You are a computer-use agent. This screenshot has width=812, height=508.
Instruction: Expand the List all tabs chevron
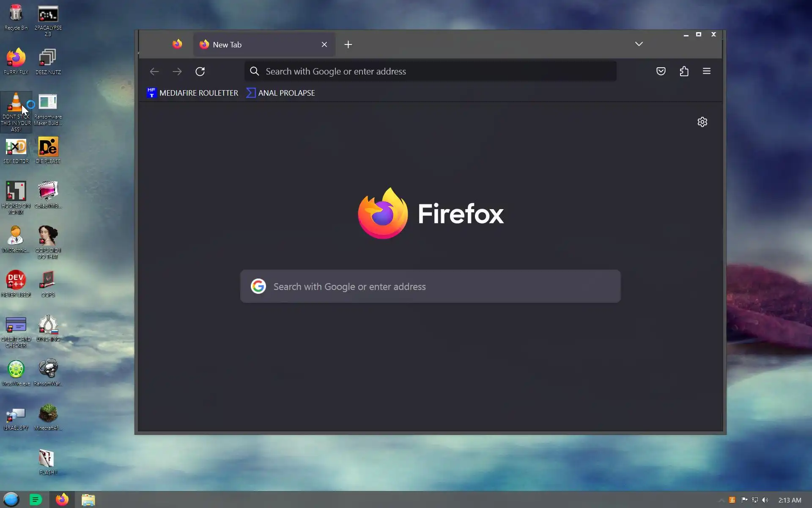639,44
